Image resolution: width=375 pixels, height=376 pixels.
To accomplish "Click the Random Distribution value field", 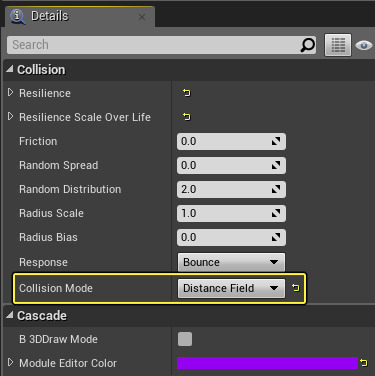I will (231, 189).
